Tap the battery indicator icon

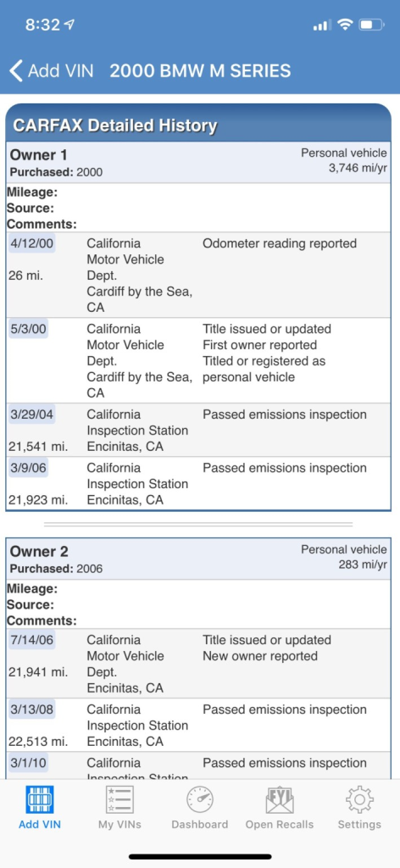pyautogui.click(x=371, y=25)
